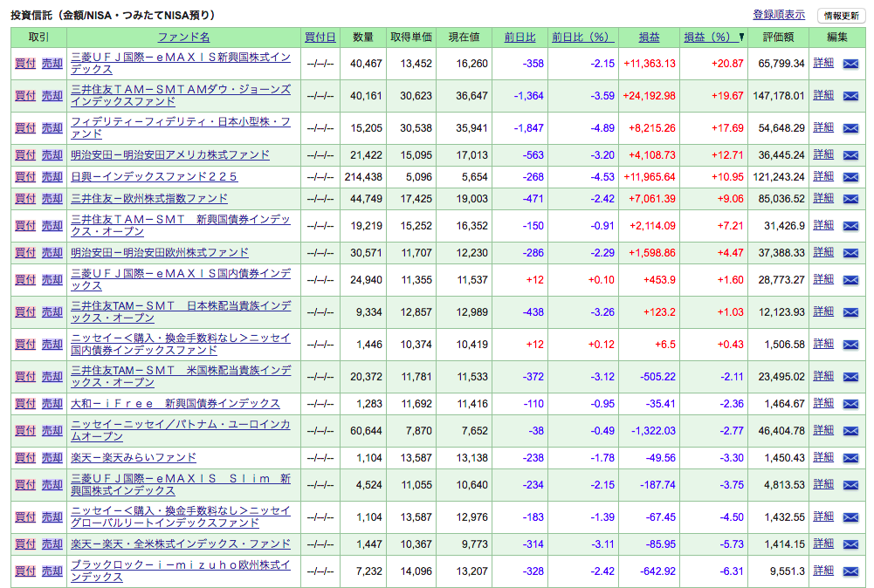Click mail icon for SMT 米国株配当貴族 row
Screen dimensions: 874x588
(x=850, y=377)
